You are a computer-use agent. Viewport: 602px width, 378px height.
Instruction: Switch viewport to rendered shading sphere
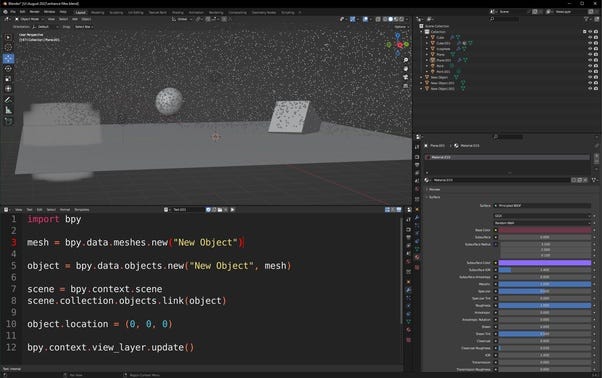coord(402,19)
